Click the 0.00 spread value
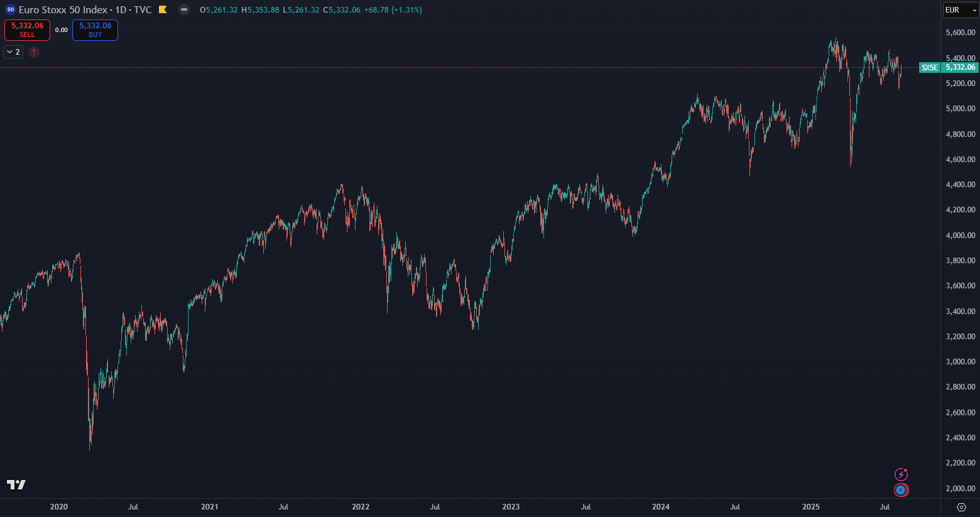Image resolution: width=980 pixels, height=517 pixels. [61, 30]
